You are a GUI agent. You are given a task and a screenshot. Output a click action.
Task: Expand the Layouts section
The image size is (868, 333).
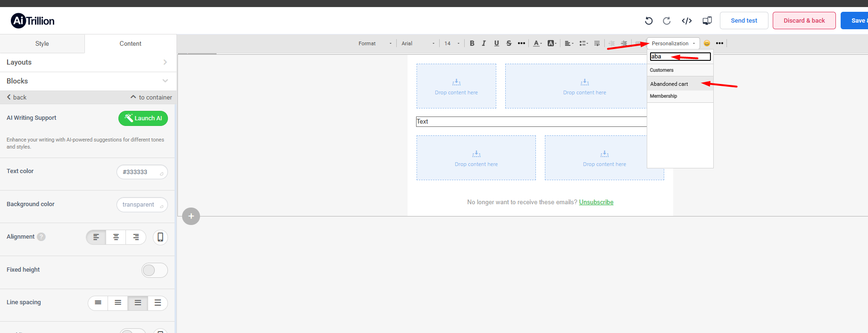pos(88,62)
